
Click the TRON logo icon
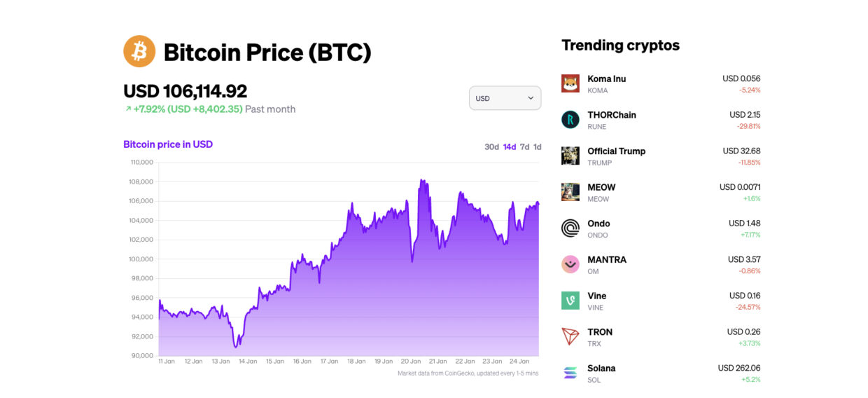point(570,337)
